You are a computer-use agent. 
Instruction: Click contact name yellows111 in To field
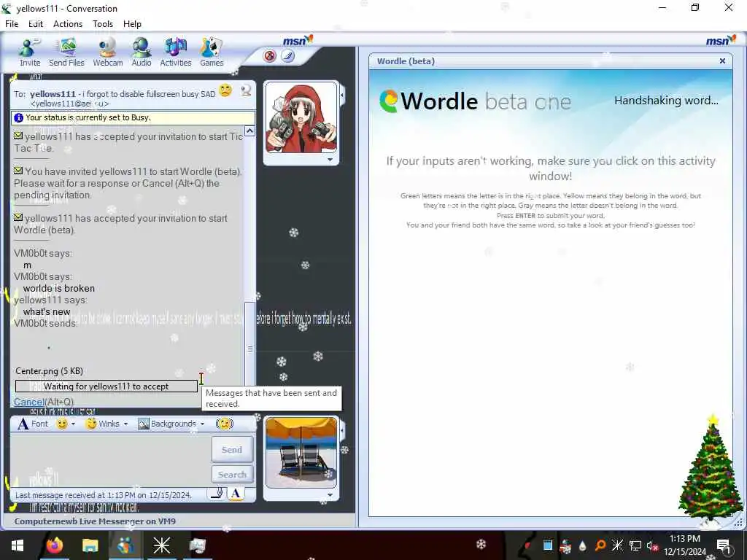[x=53, y=94]
